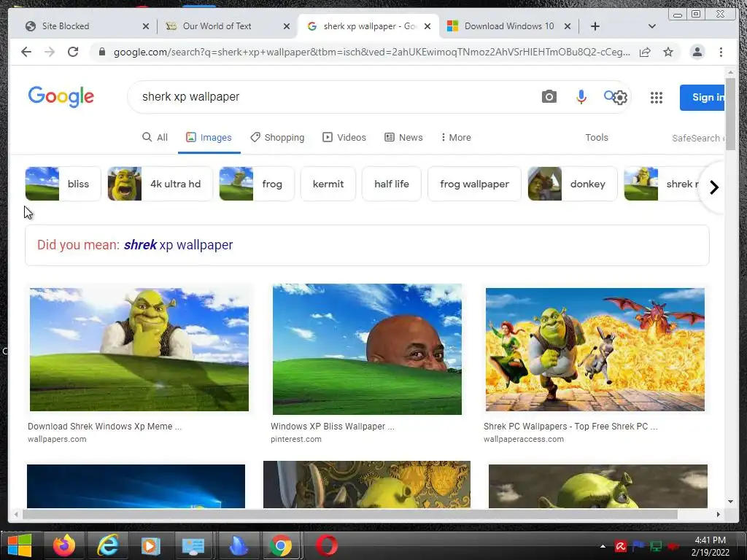Click the pinterest.com source text
Viewport: 747px width, 560px height.
(x=296, y=439)
